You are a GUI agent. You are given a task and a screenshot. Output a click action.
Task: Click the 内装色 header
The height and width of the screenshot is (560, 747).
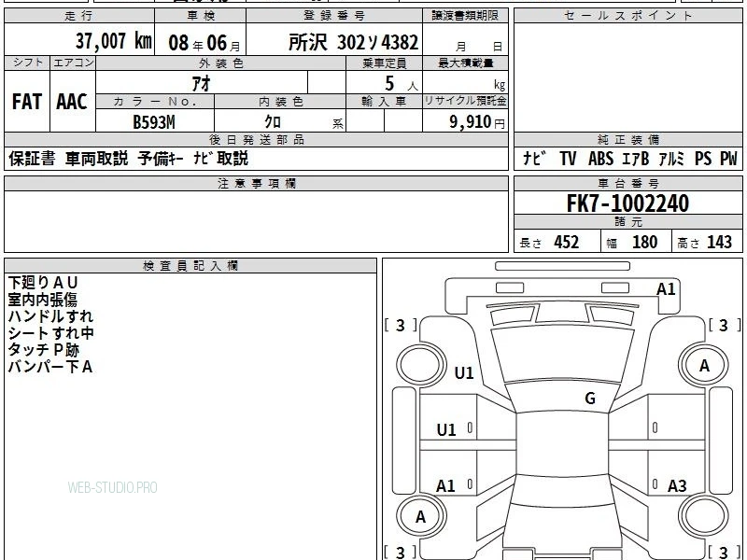click(280, 101)
